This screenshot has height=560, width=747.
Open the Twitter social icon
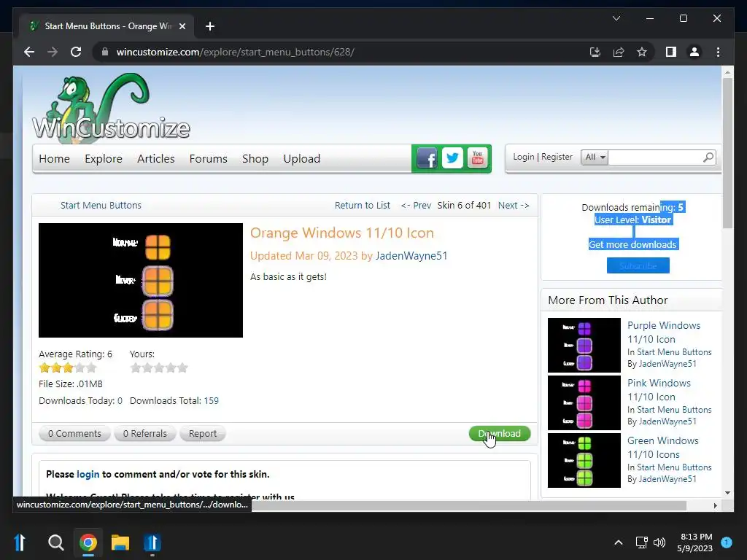click(x=452, y=158)
